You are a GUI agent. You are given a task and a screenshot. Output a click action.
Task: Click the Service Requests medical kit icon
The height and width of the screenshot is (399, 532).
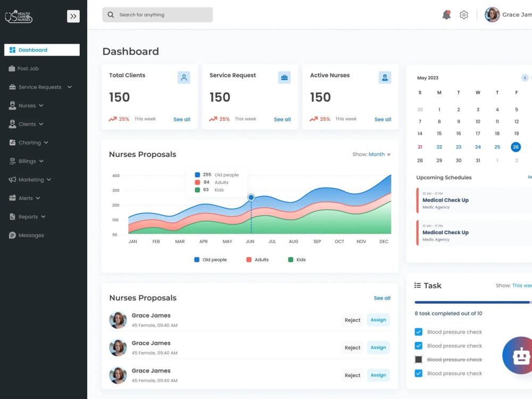click(13, 87)
